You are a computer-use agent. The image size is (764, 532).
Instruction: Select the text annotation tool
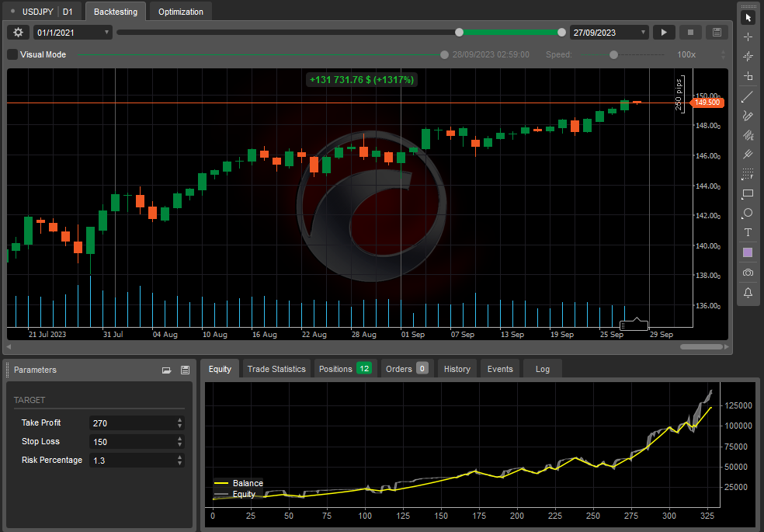point(748,232)
